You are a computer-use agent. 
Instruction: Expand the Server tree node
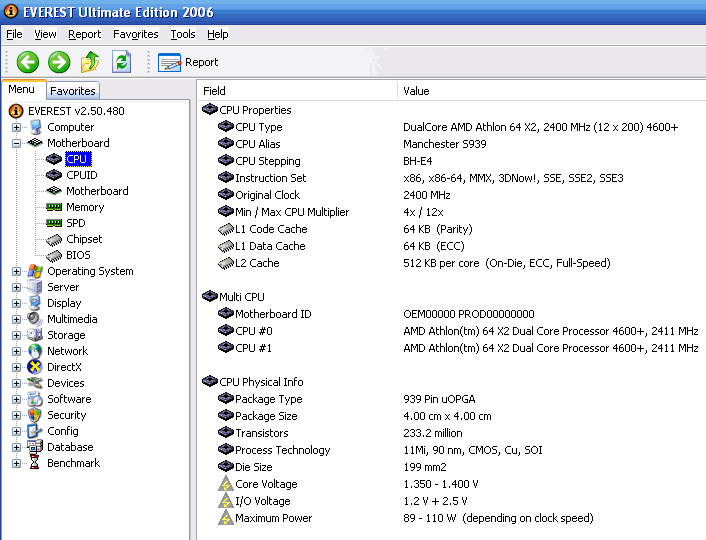click(x=16, y=287)
